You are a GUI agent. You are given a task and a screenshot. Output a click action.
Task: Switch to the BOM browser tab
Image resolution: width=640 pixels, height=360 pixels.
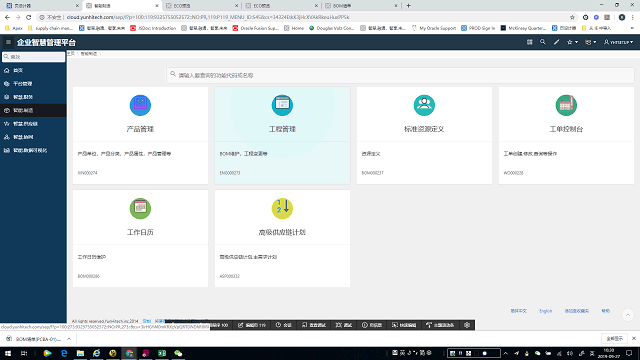pyautogui.click(x=361, y=6)
